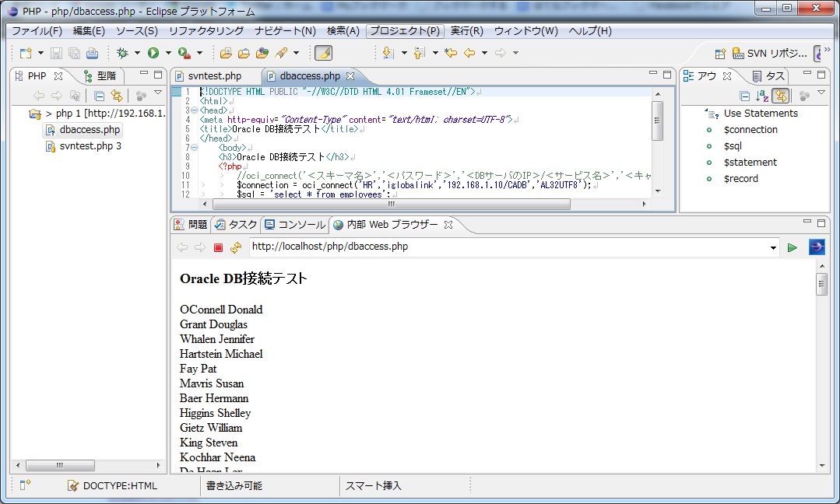Image resolution: width=840 pixels, height=504 pixels.
Task: Open the リファクタリング menu
Action: coord(206,31)
